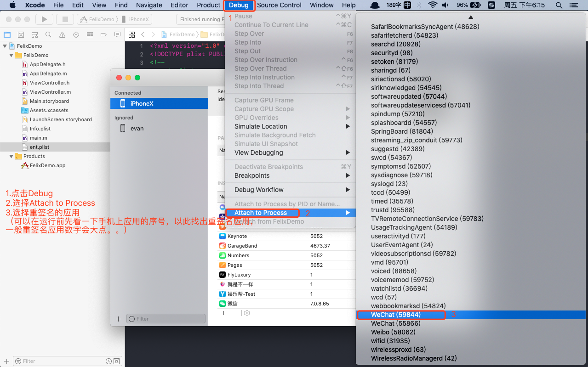Click source-control filter icon in navigator filter bar
This screenshot has height=367, width=588.
(116, 361)
